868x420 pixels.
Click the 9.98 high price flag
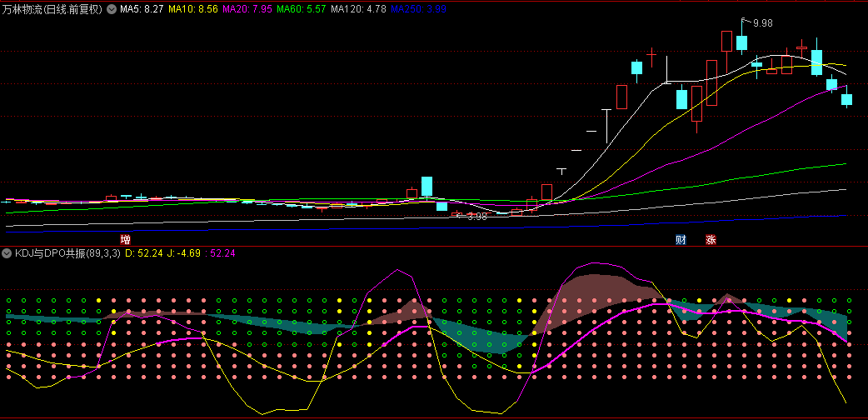[761, 23]
